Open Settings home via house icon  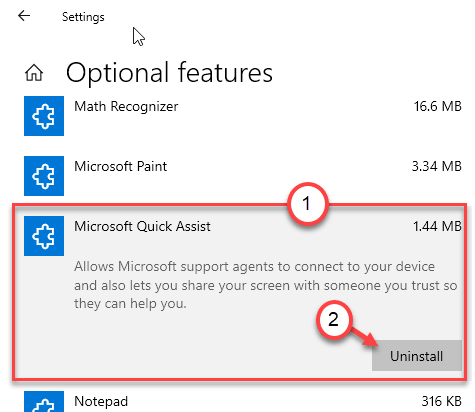click(34, 73)
